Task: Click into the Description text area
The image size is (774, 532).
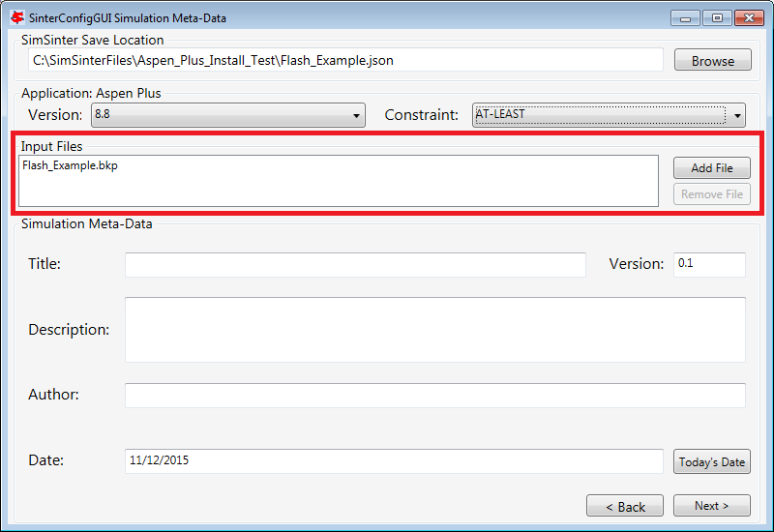Action: click(434, 330)
